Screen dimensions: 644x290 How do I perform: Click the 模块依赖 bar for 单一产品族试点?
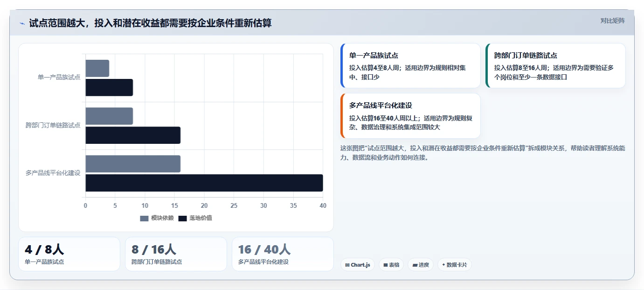point(97,68)
